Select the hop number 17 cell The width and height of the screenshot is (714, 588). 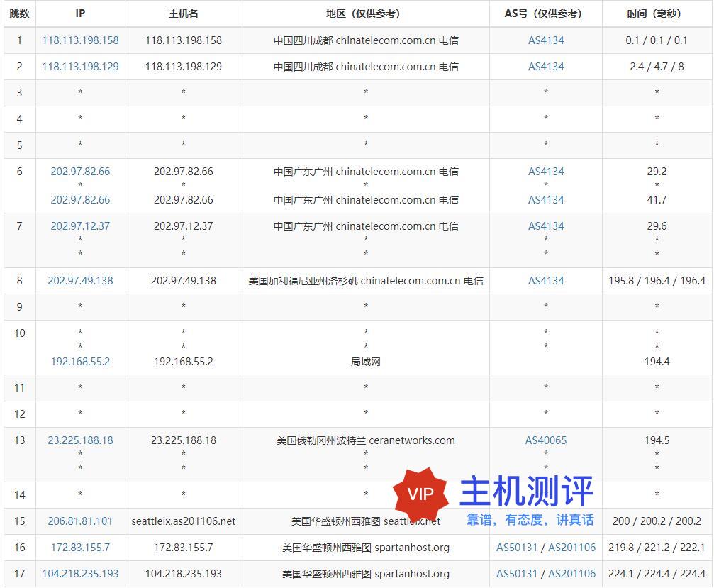[x=20, y=573]
